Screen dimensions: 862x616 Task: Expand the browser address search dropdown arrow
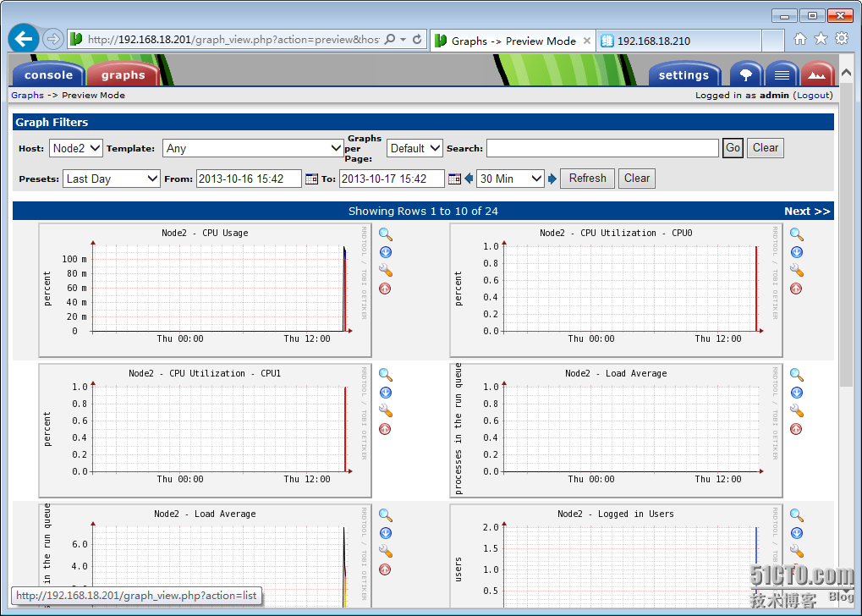tap(403, 40)
